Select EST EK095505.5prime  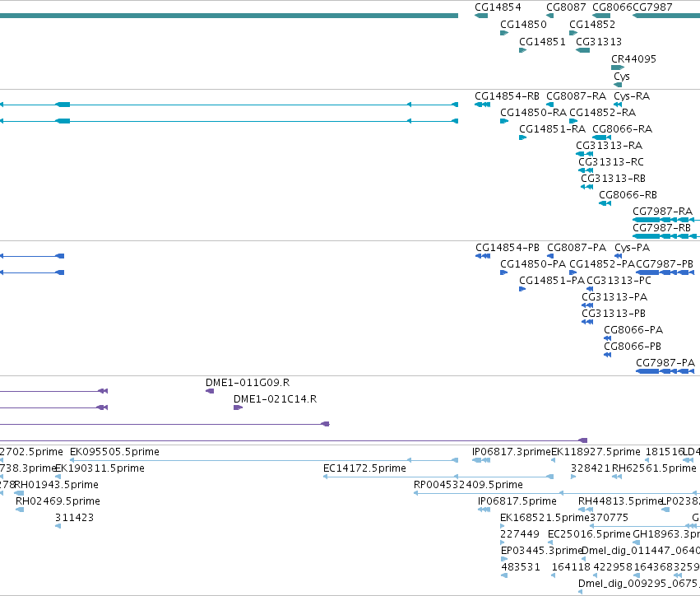[x=114, y=452]
